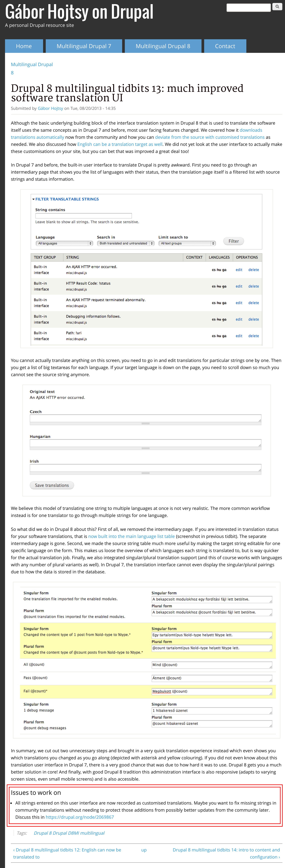Open the Multilingual Drupal 8 tab
The image size is (285, 868).
pos(163,46)
